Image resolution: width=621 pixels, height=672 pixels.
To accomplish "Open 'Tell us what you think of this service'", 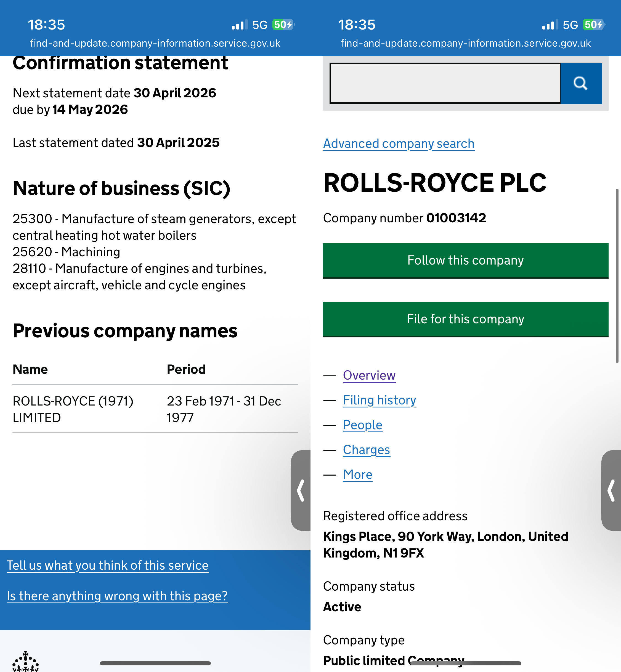I will pos(108,566).
